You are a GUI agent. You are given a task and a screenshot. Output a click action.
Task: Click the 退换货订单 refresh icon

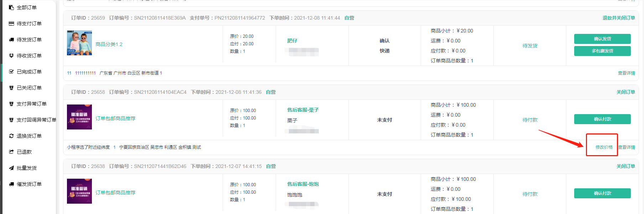coord(11,136)
